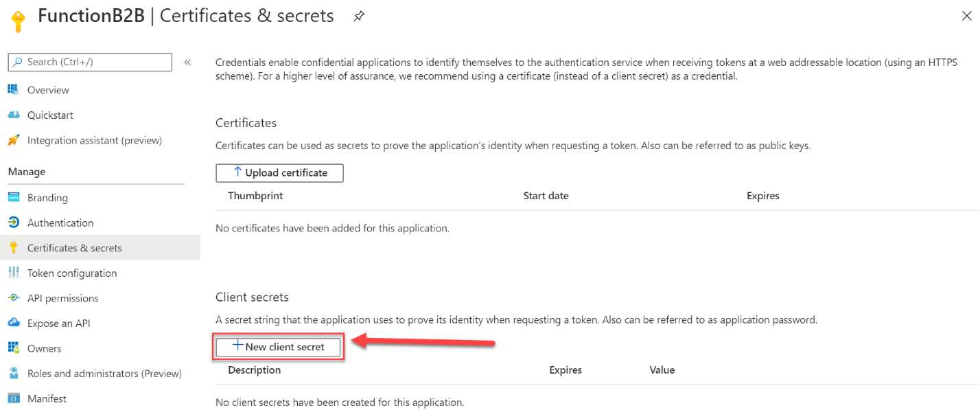The height and width of the screenshot is (419, 980).
Task: Select the Expose an API icon
Action: tap(14, 323)
